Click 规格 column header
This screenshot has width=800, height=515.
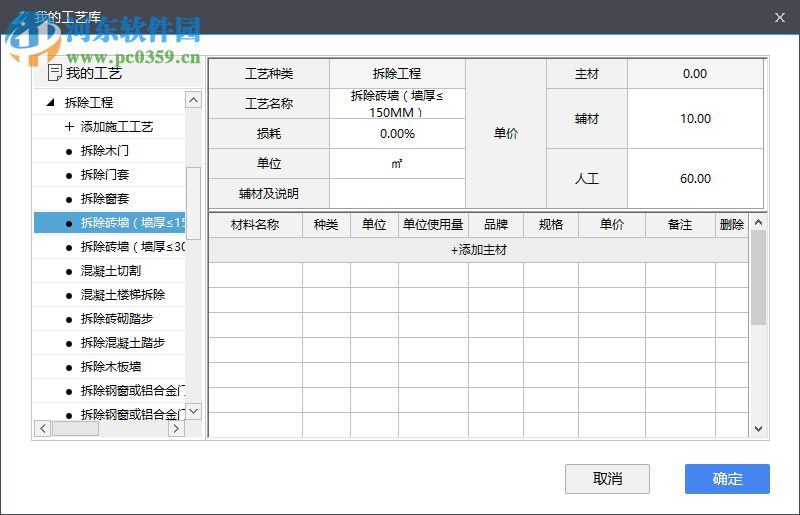pos(551,225)
